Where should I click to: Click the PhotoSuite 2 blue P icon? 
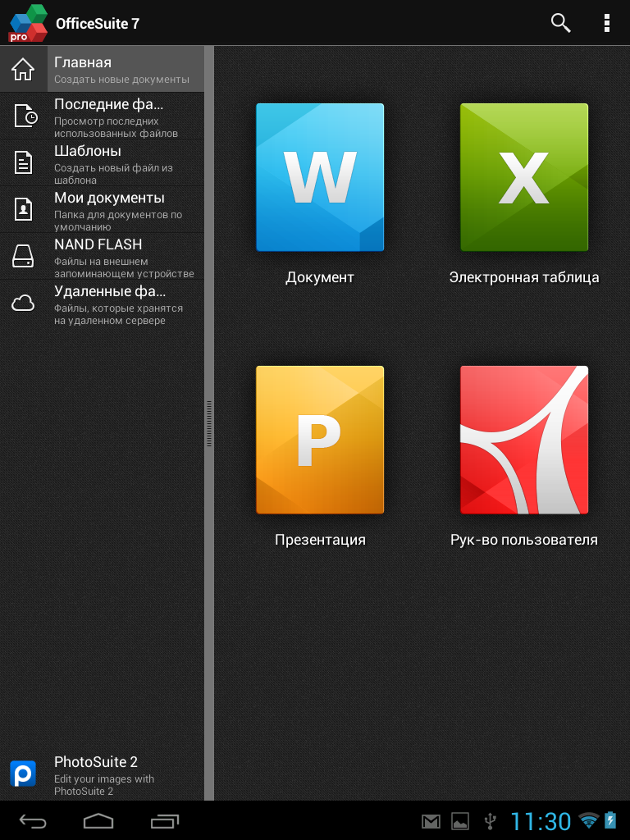click(x=23, y=774)
